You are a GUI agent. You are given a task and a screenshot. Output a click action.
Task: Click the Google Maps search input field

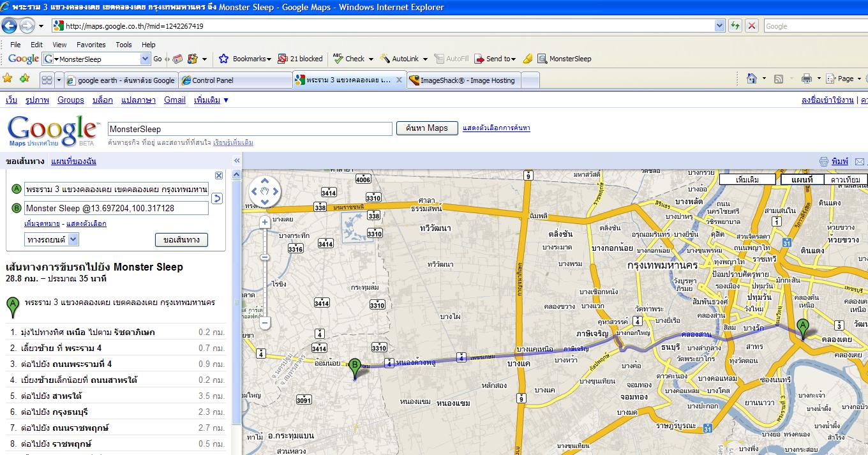pyautogui.click(x=250, y=128)
